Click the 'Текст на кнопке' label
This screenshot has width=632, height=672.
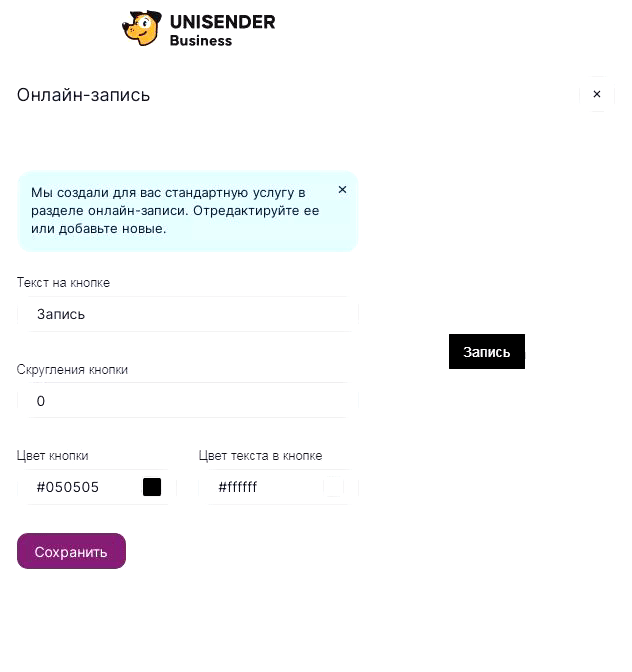coord(63,283)
